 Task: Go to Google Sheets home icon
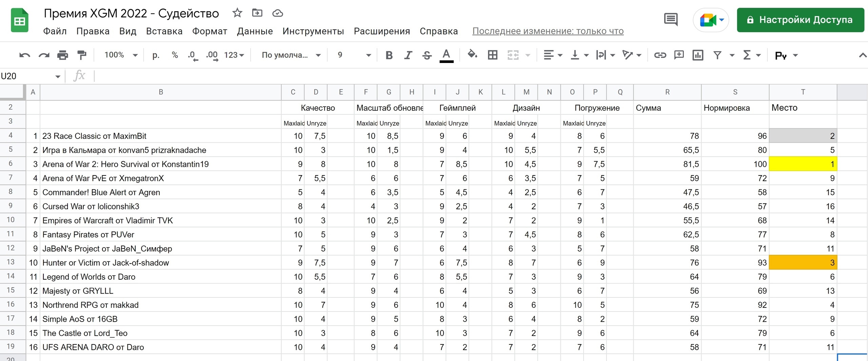pyautogui.click(x=20, y=20)
